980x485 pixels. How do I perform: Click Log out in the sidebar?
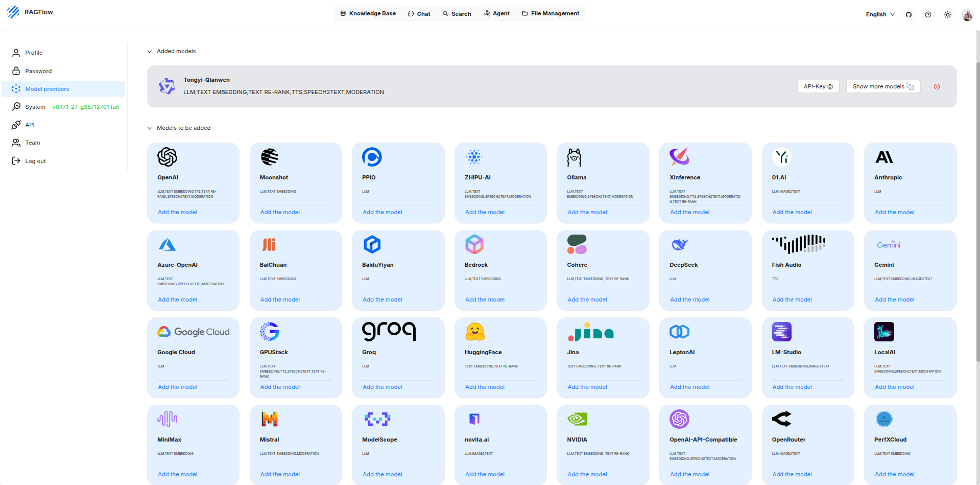pos(63,161)
